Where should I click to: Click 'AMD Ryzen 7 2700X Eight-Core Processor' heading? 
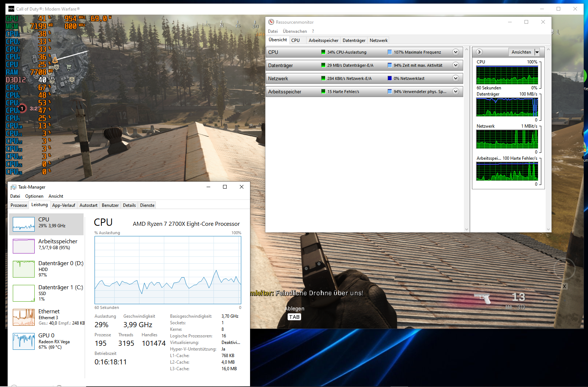coord(186,224)
